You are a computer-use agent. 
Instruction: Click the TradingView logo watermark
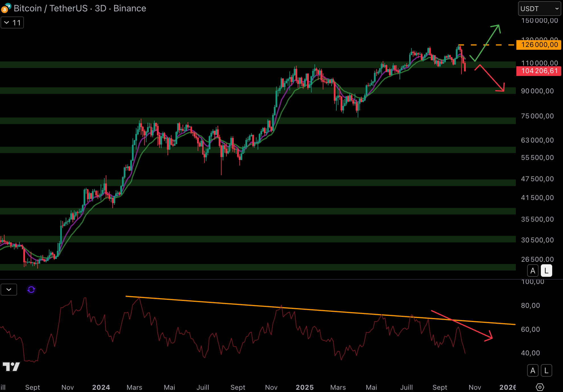[11, 366]
